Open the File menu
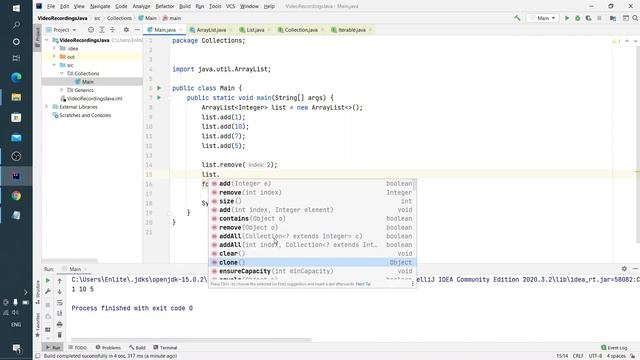This screenshot has height=360, width=640. (51, 6)
